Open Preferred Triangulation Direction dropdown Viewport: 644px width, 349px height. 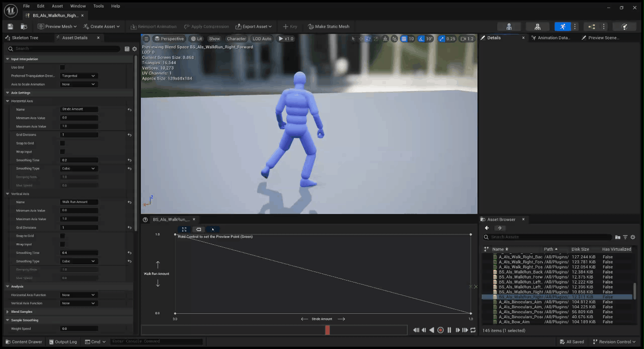coord(78,76)
